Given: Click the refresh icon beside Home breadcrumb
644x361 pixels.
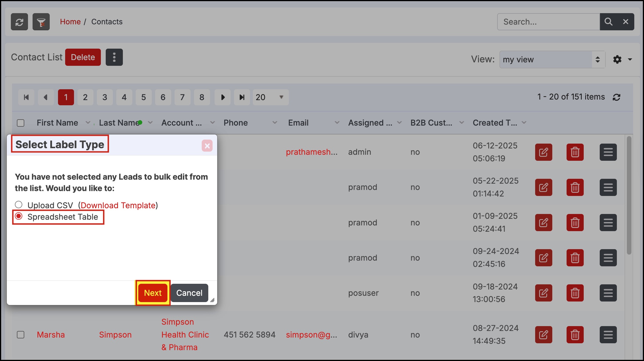Looking at the screenshot, I should click(x=19, y=22).
